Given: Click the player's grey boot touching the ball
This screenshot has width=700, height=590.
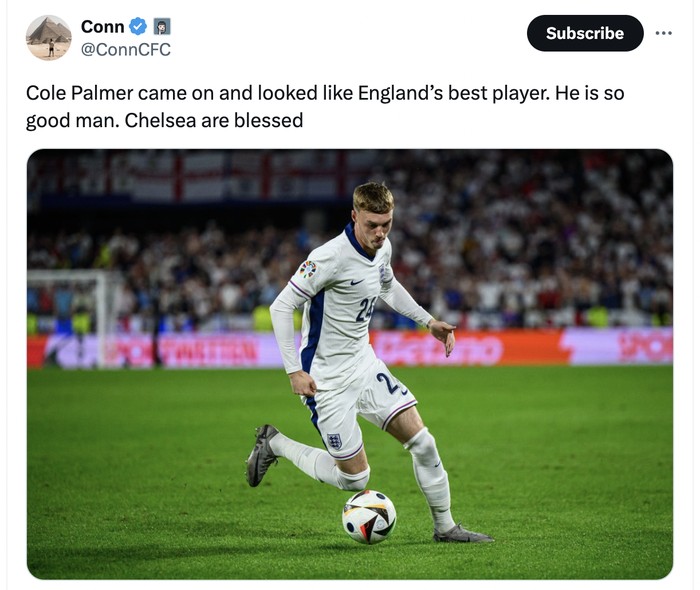Looking at the screenshot, I should [x=462, y=535].
